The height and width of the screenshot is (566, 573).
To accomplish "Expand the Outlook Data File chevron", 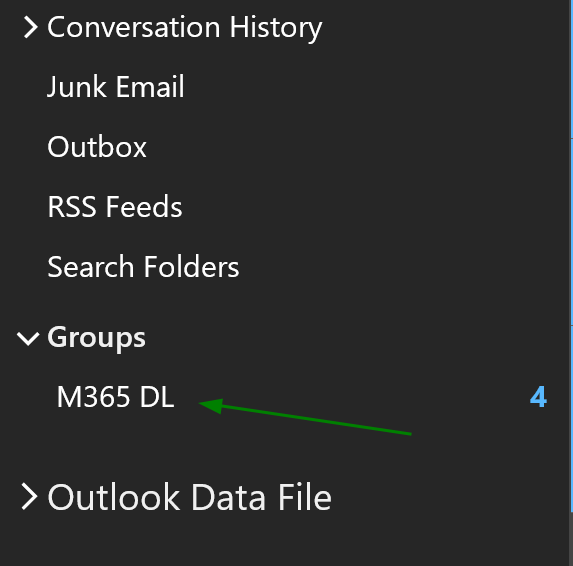I will 29,496.
